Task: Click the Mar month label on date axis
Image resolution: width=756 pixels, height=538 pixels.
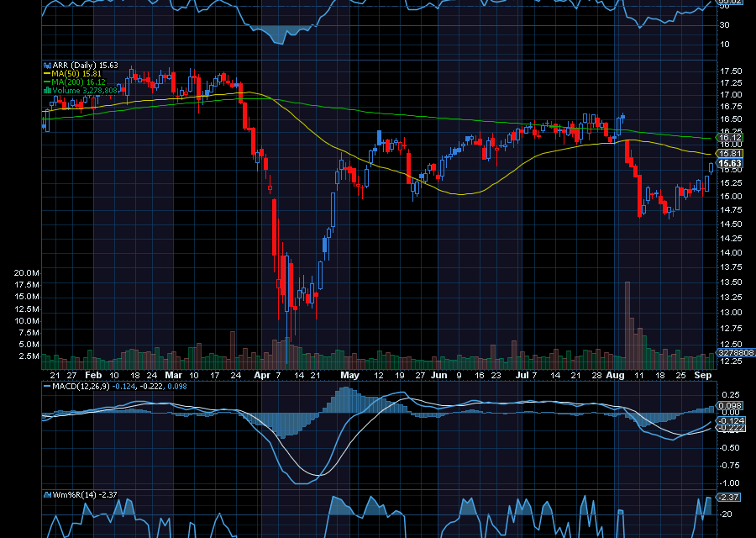Action: click(174, 375)
